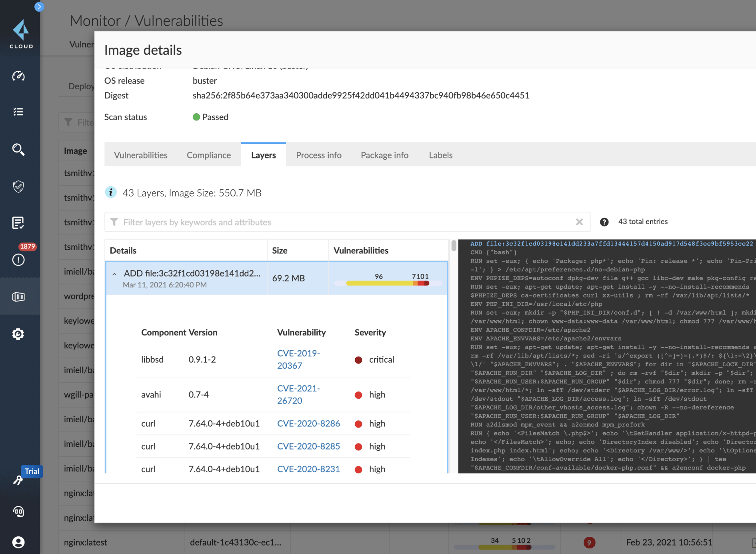Select the container Monitor icon
Screen dimensions: 756x554
pos(19,296)
